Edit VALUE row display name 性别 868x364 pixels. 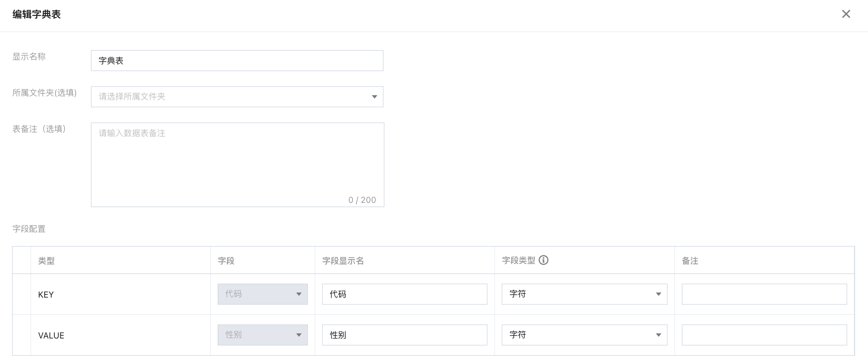click(404, 335)
